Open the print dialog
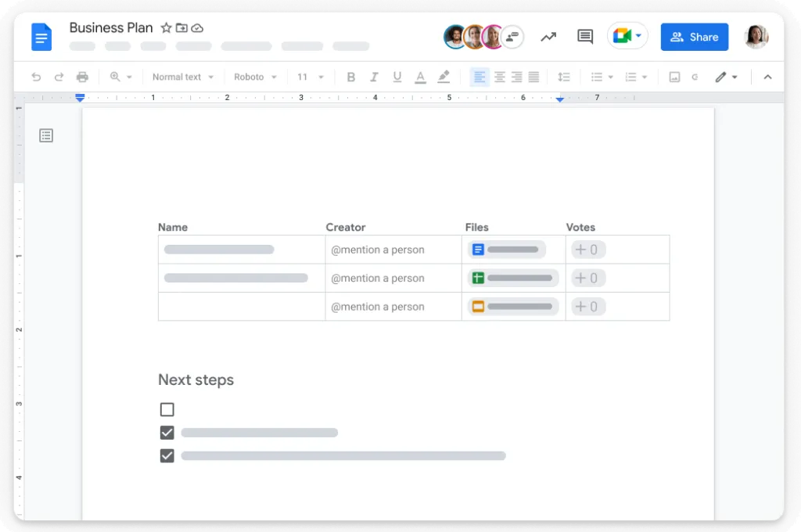This screenshot has height=532, width=801. click(x=82, y=77)
